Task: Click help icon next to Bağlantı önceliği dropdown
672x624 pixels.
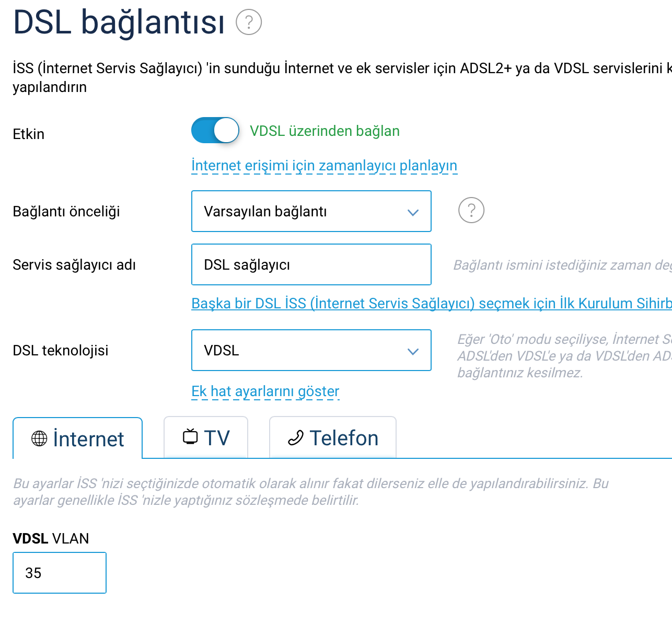Action: (471, 211)
